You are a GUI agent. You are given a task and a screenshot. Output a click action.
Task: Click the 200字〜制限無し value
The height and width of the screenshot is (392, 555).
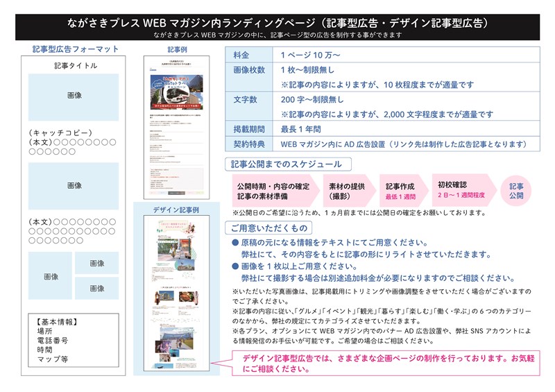click(x=311, y=99)
